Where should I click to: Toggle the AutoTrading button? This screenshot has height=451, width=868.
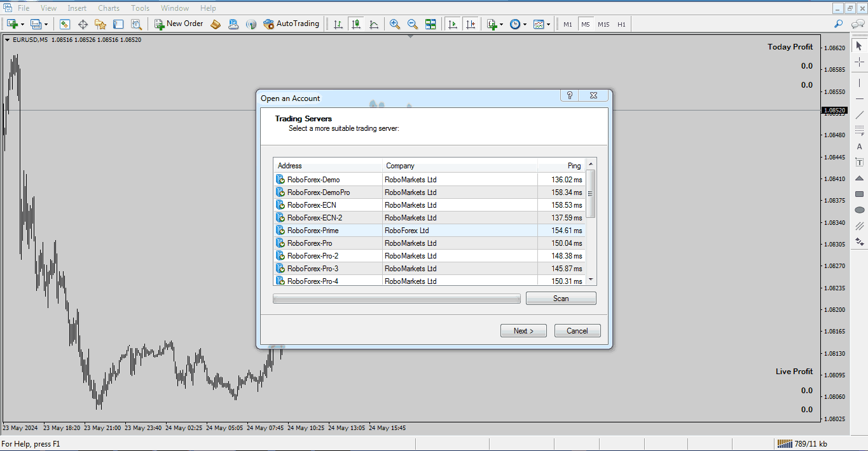click(291, 24)
